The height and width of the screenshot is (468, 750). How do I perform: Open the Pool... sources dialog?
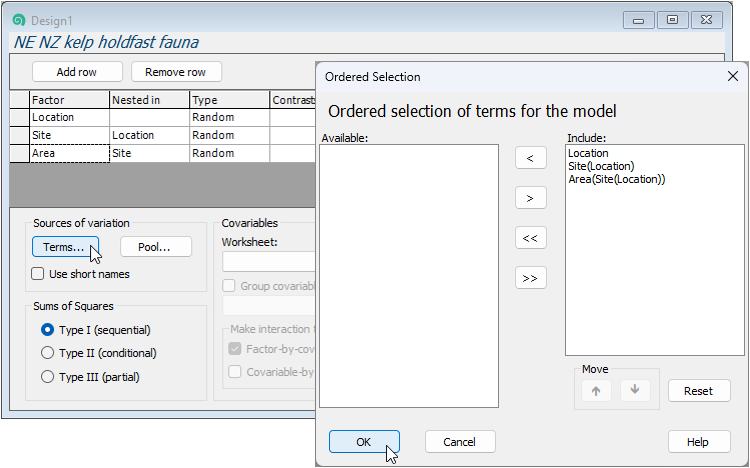[x=156, y=247]
